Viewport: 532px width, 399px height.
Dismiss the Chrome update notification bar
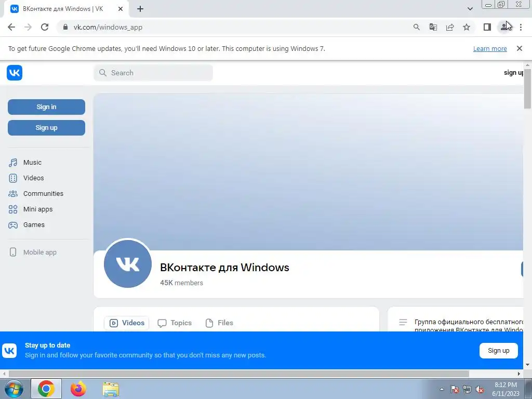[x=520, y=48]
